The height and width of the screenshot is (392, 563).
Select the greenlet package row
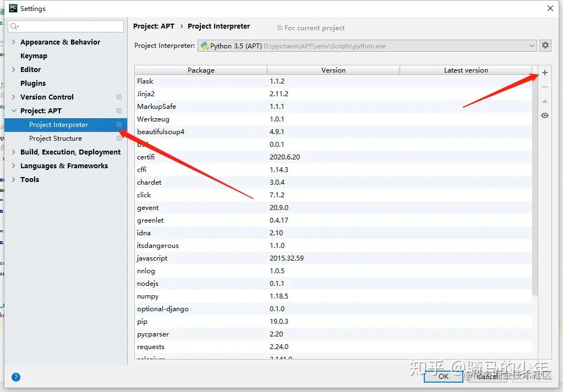pos(334,220)
